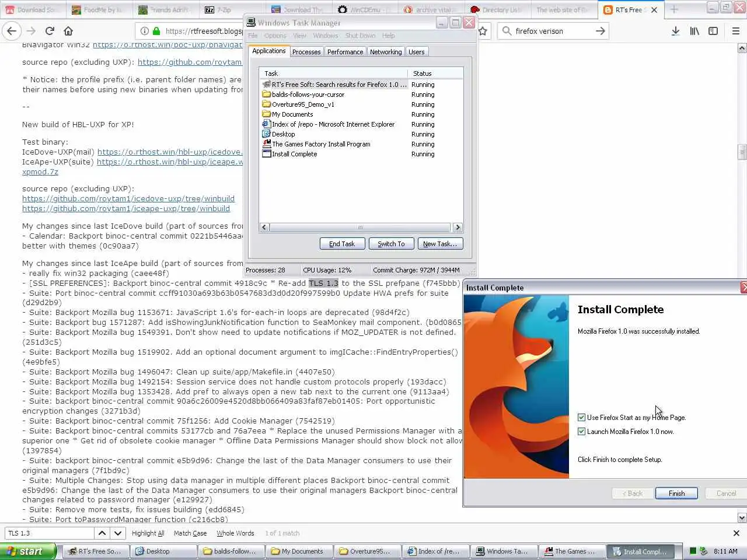Click End Task button
The height and width of the screenshot is (560, 747).
[342, 244]
